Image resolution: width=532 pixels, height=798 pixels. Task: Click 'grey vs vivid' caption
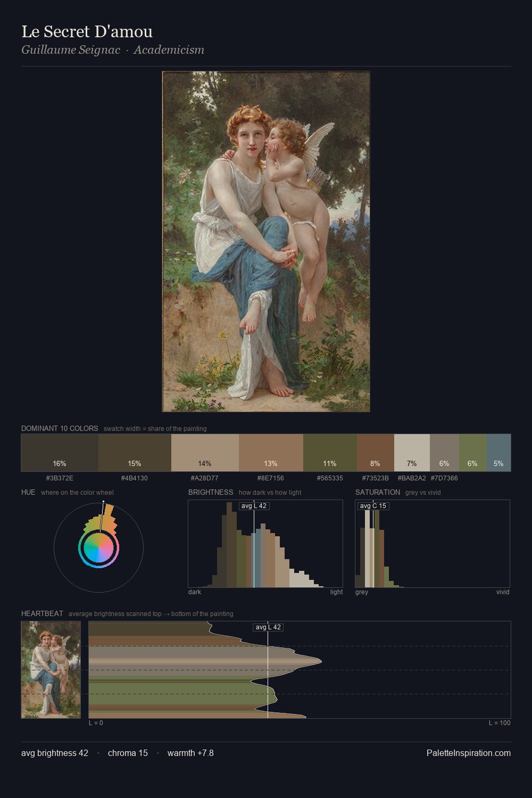[423, 493]
